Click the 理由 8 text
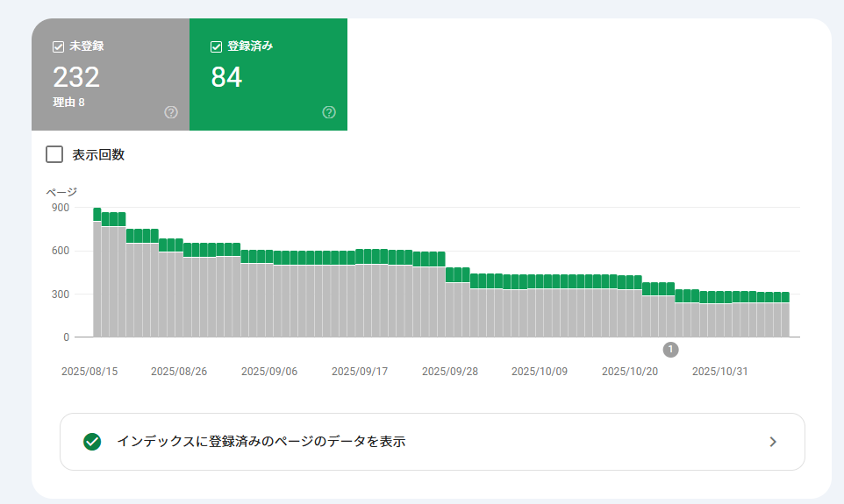 pyautogui.click(x=68, y=103)
